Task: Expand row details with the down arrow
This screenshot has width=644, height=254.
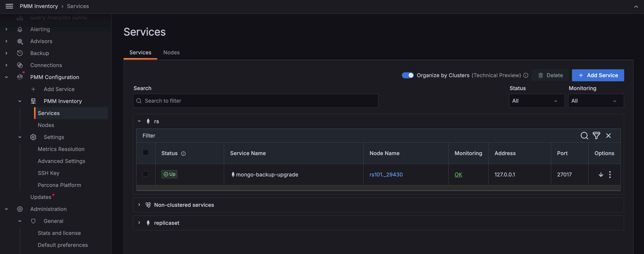Action: [x=601, y=174]
